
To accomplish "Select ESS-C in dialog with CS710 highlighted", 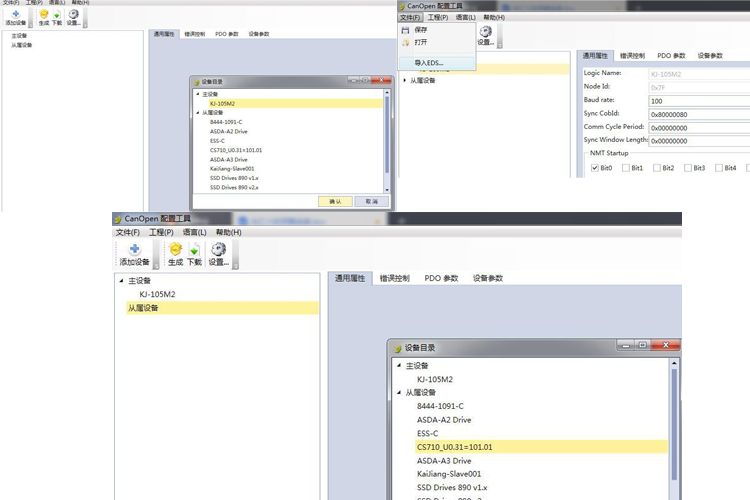I will tap(428, 433).
